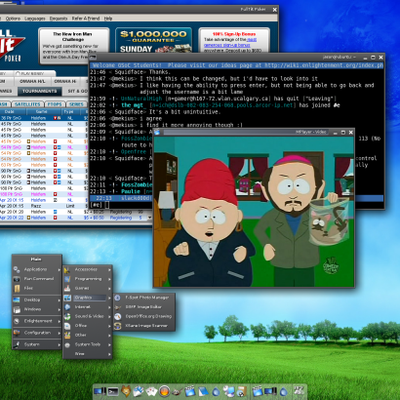Open the Office category

pos(87,325)
